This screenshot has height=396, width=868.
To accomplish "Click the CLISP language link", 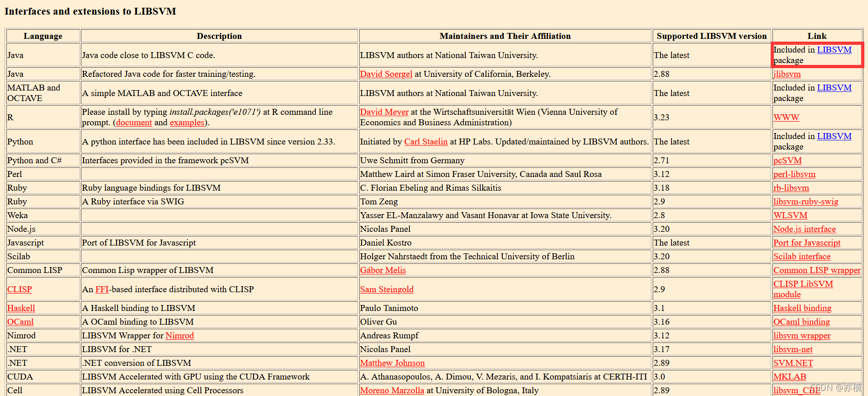I will (x=20, y=289).
